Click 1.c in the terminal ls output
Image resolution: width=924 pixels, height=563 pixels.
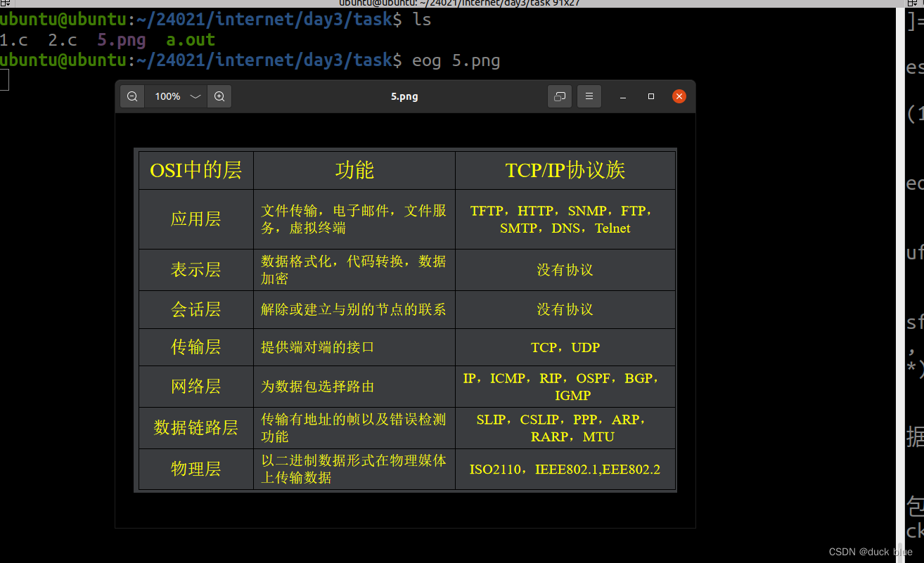tap(13, 40)
